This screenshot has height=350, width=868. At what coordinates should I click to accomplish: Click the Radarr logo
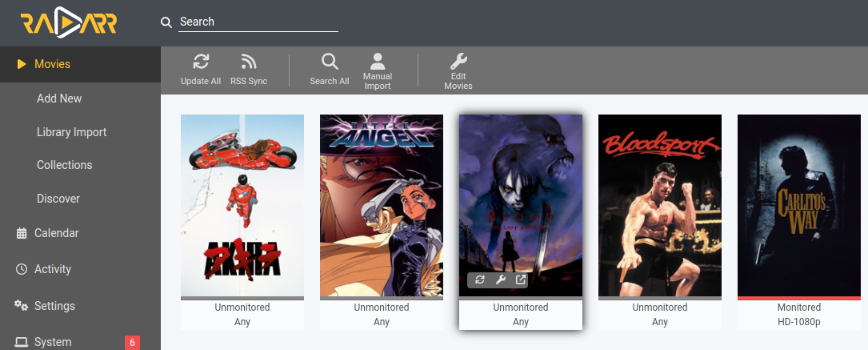(x=70, y=23)
